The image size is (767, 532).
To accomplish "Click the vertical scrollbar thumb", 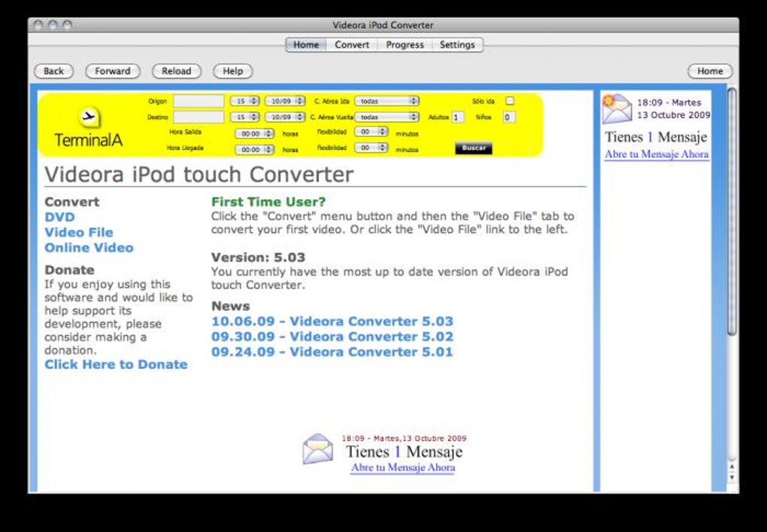I will 732,211.
